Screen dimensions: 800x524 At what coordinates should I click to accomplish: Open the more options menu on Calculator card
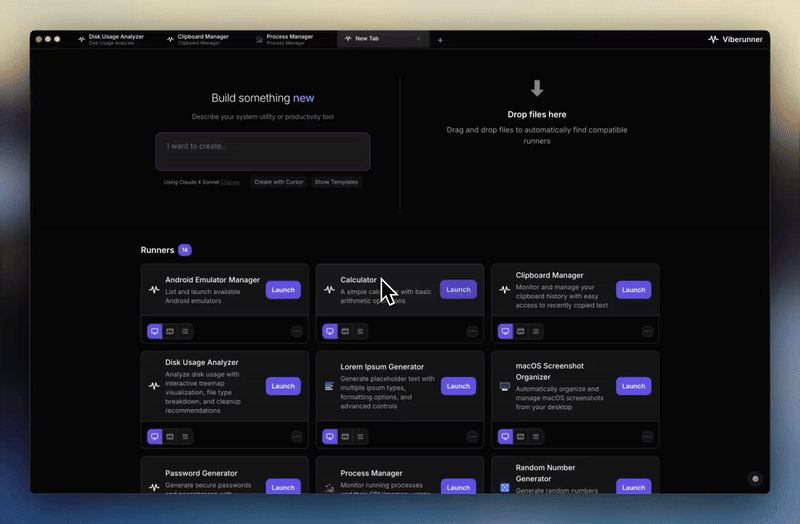tap(472, 331)
